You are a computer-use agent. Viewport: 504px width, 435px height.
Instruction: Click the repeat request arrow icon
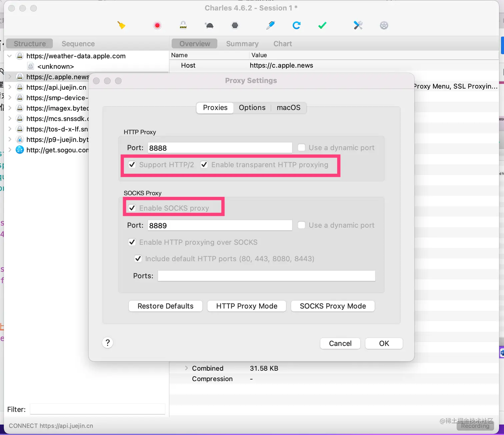coord(296,25)
